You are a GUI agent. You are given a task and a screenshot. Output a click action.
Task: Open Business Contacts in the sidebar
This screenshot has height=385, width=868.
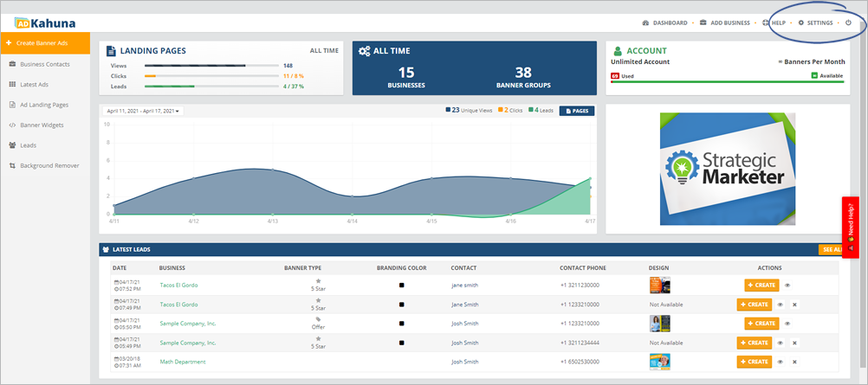pyautogui.click(x=44, y=64)
